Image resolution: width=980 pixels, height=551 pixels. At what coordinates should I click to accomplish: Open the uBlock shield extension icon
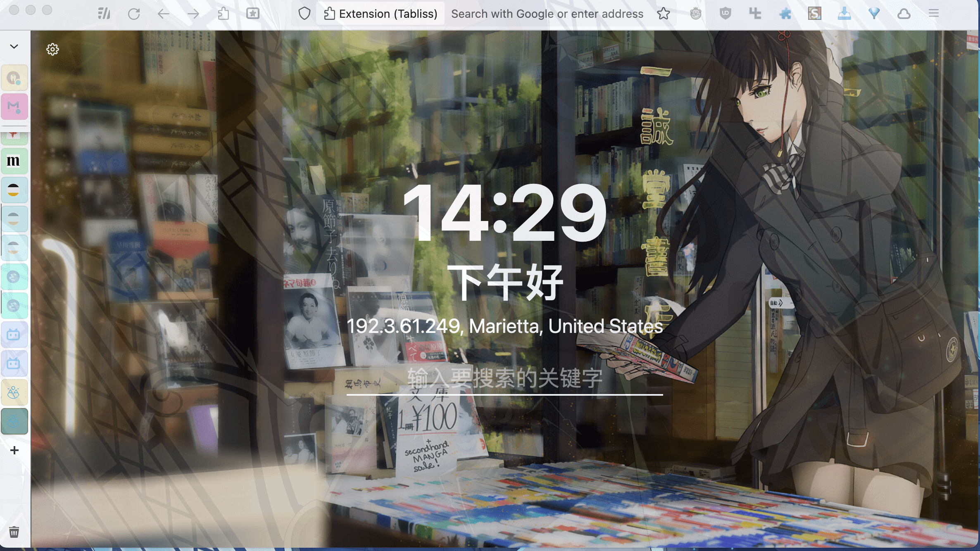click(725, 14)
